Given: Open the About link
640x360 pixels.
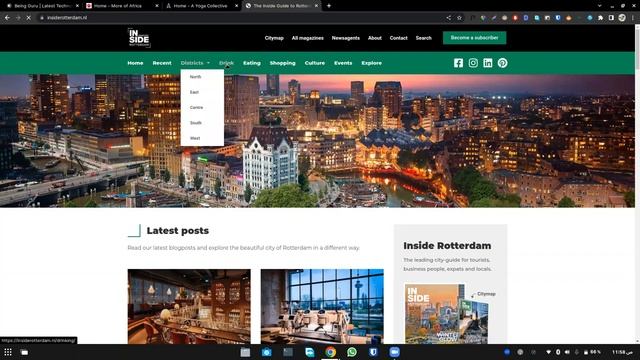Looking at the screenshot, I should pyautogui.click(x=375, y=38).
